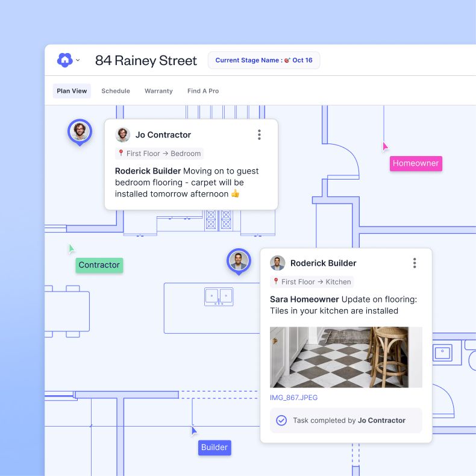Toggle the task completed check circle
The width and height of the screenshot is (476, 476).
(x=281, y=421)
